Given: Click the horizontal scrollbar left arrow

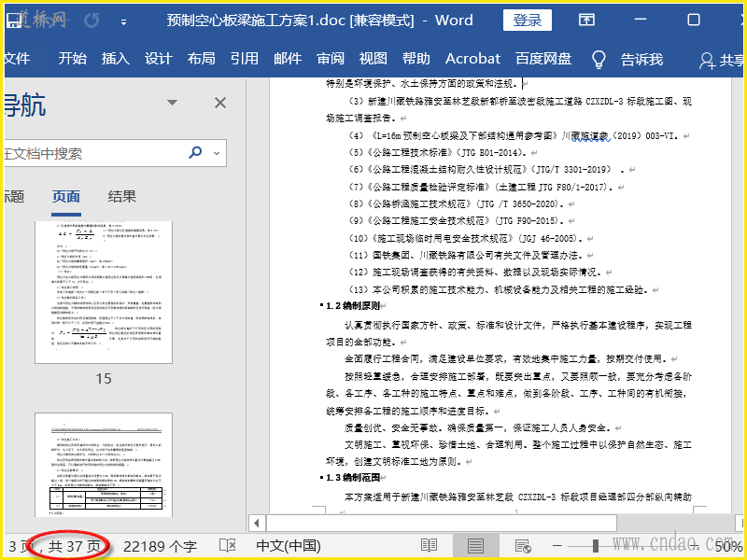Looking at the screenshot, I should coord(257,524).
